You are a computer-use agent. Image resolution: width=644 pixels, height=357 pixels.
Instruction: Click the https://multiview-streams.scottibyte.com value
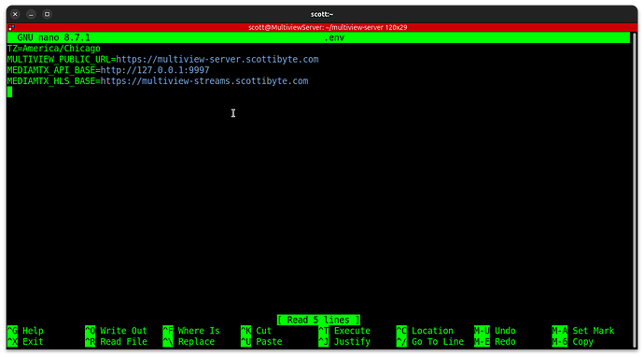pos(204,81)
